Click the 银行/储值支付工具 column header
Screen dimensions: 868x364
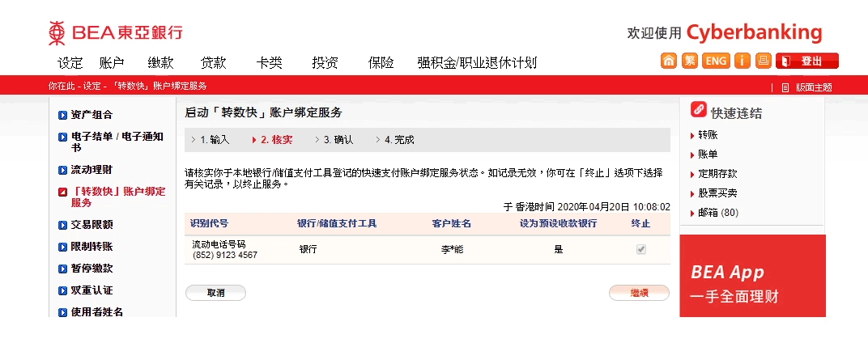point(337,223)
